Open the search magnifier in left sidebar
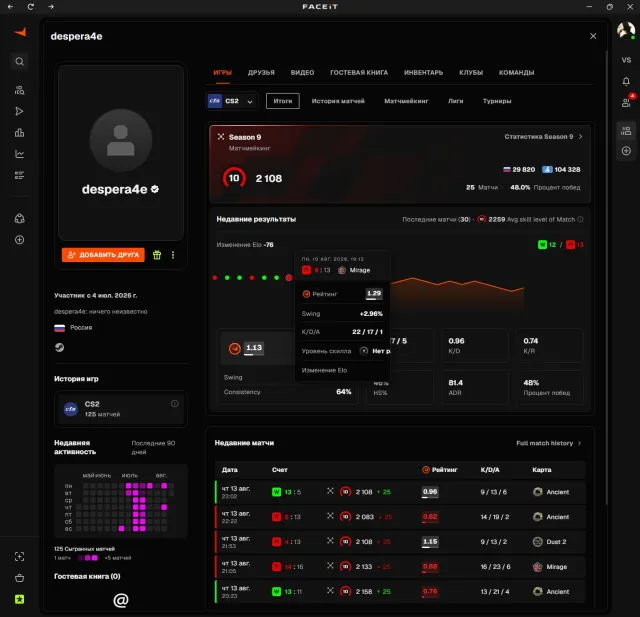The width and height of the screenshot is (640, 617). pyautogui.click(x=19, y=62)
